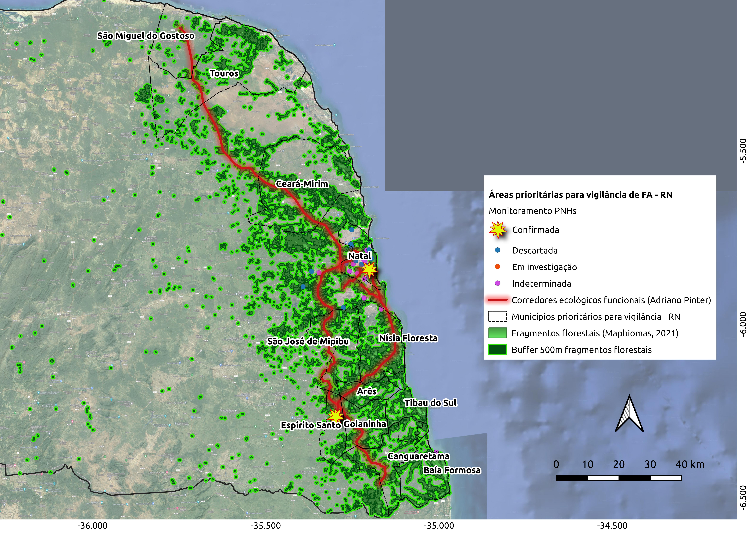
Task: Click the red corridor line legend symbol
Action: pos(498,300)
